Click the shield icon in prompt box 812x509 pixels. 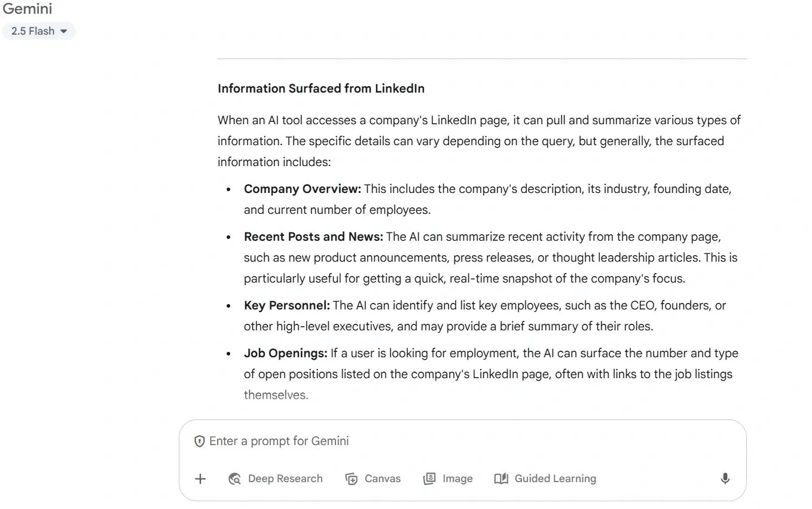(200, 441)
